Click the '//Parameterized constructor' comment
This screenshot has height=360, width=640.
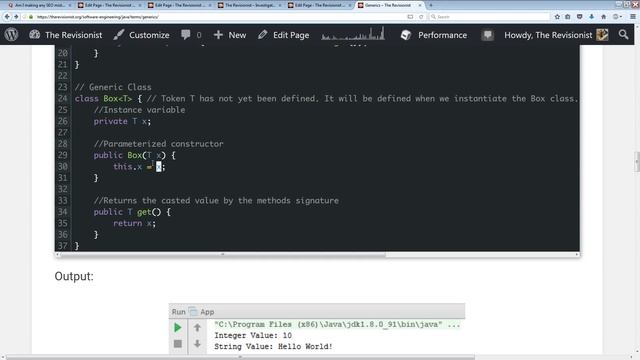[x=158, y=144]
